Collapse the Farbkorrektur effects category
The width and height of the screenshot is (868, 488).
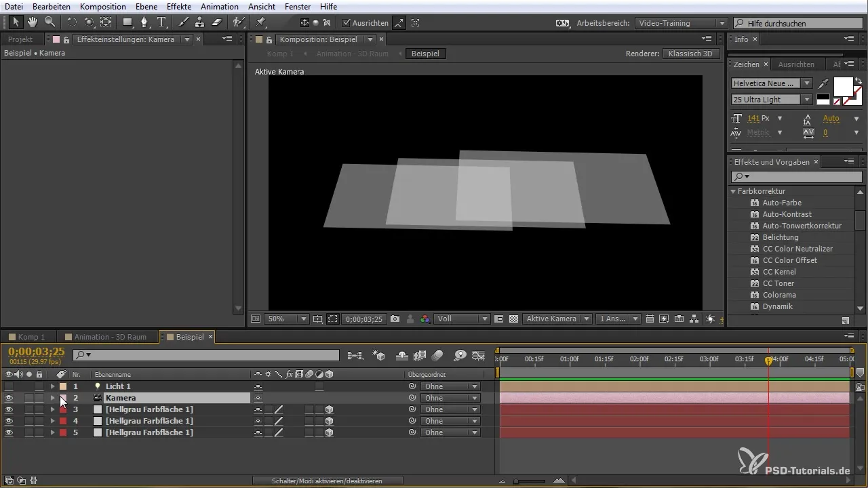733,191
